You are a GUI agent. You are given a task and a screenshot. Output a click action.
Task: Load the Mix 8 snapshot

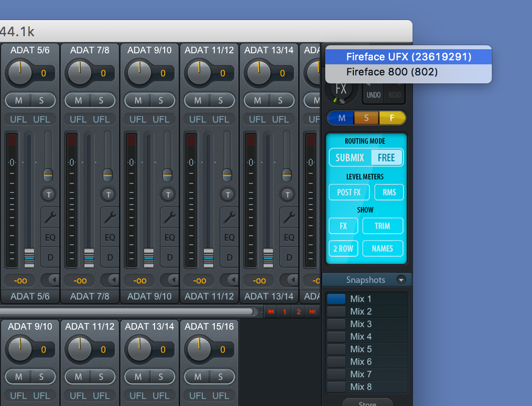(367, 387)
